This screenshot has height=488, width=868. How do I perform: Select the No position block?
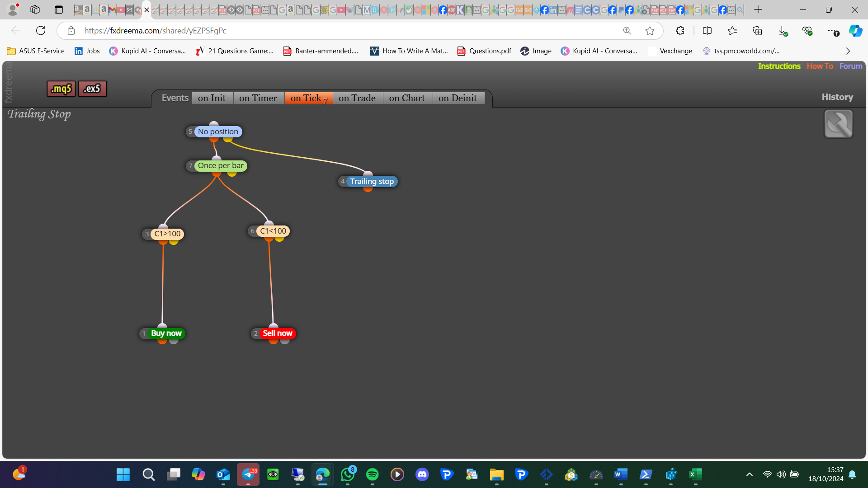tap(218, 132)
